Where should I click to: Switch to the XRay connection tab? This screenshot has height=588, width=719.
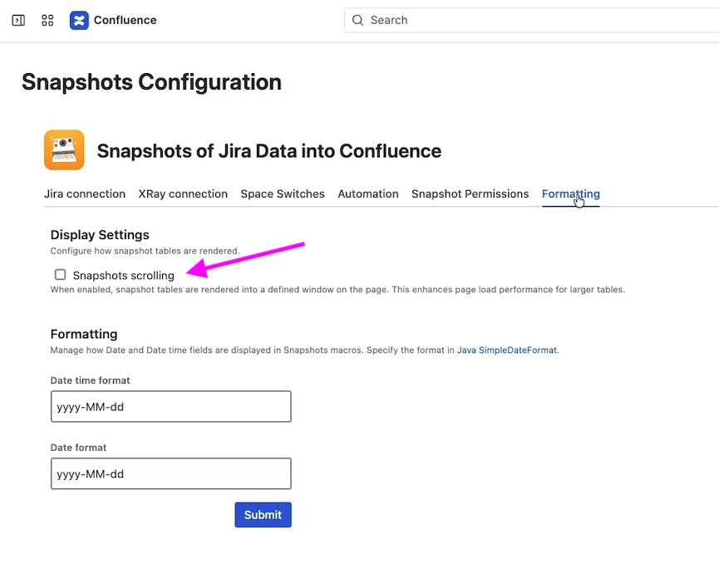(183, 194)
